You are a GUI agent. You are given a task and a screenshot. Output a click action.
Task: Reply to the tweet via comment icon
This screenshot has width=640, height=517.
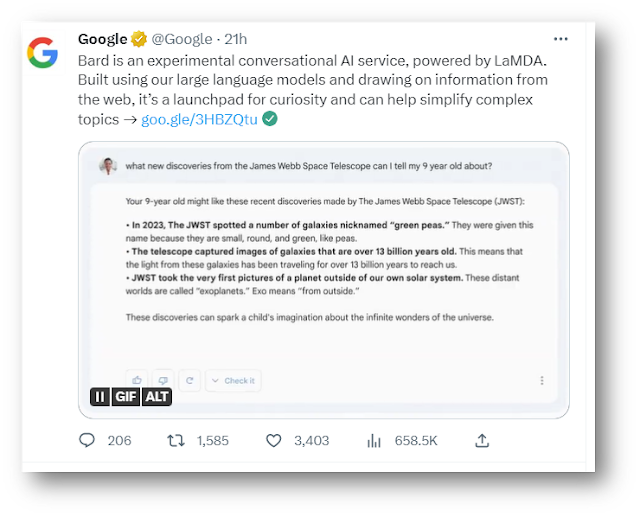pyautogui.click(x=88, y=440)
